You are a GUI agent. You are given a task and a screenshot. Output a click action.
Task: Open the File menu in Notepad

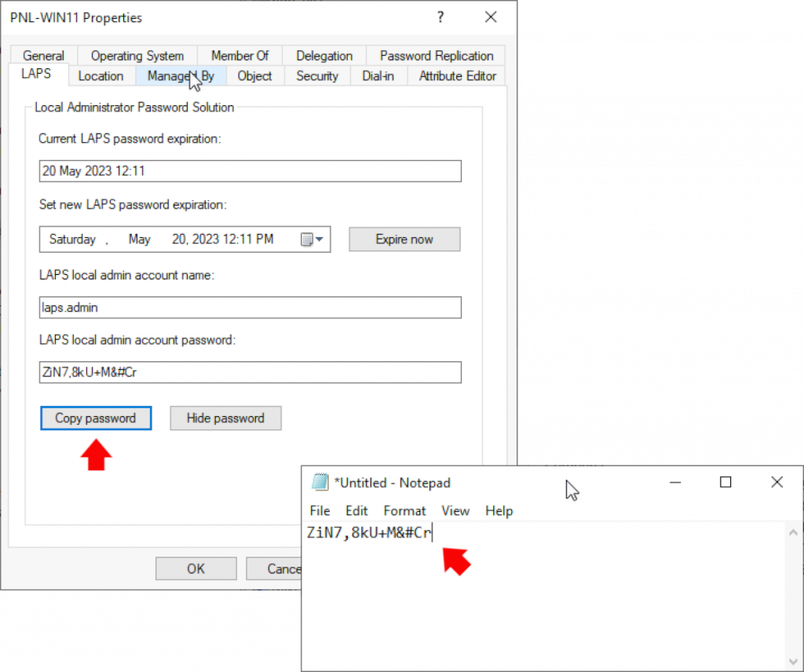click(320, 510)
